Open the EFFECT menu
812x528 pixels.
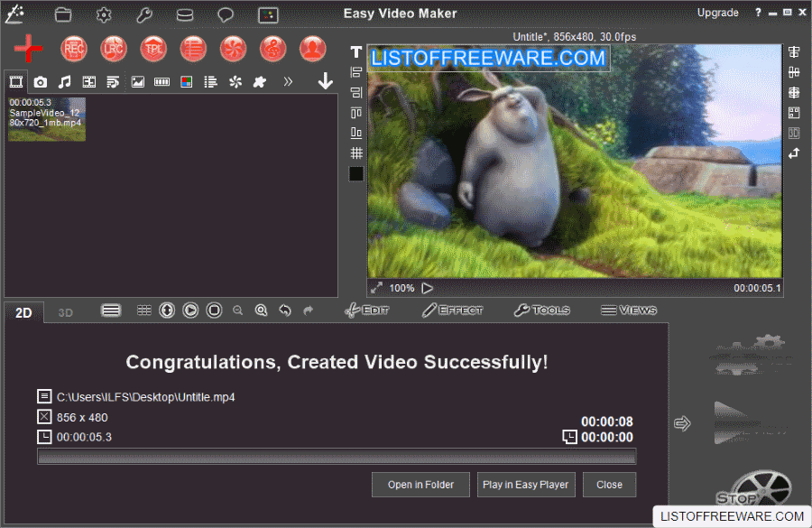[x=453, y=310]
